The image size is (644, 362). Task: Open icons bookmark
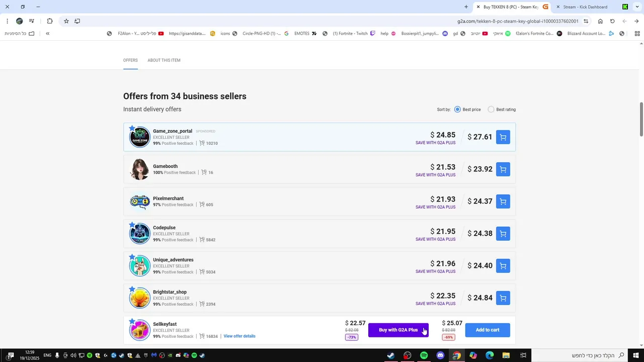coord(229,34)
